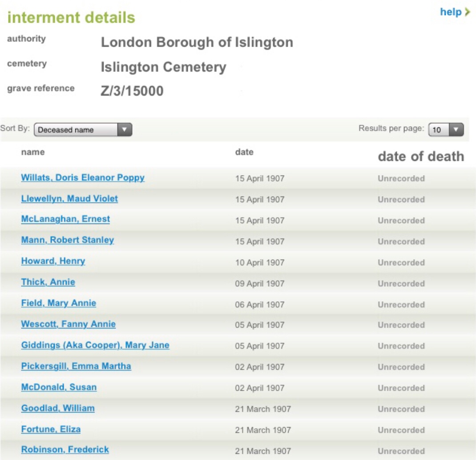
Task: View Goodlad, William details
Action: [58, 408]
